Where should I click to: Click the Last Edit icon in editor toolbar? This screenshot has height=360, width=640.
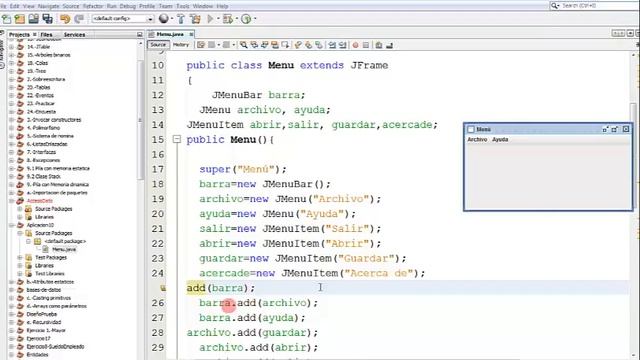(x=201, y=45)
